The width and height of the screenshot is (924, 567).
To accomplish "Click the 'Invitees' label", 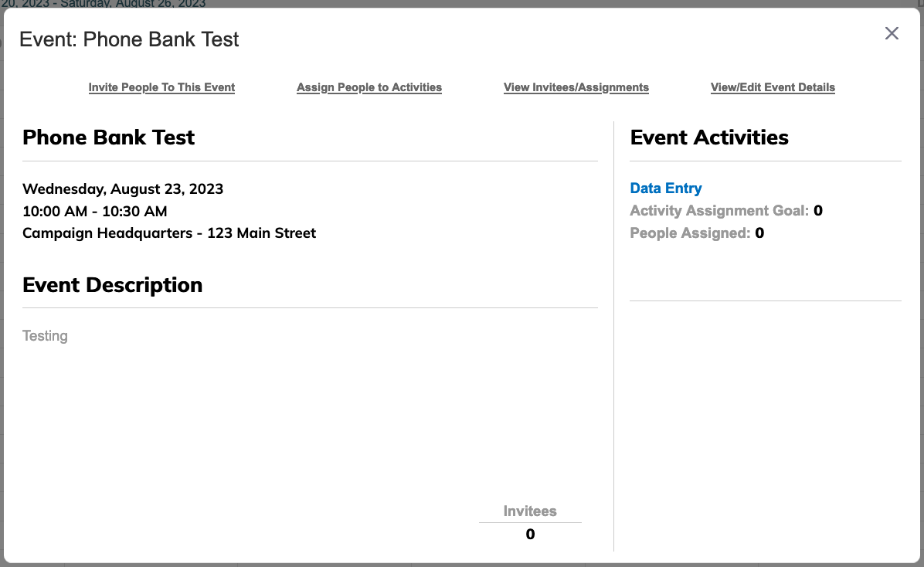I will coord(530,511).
